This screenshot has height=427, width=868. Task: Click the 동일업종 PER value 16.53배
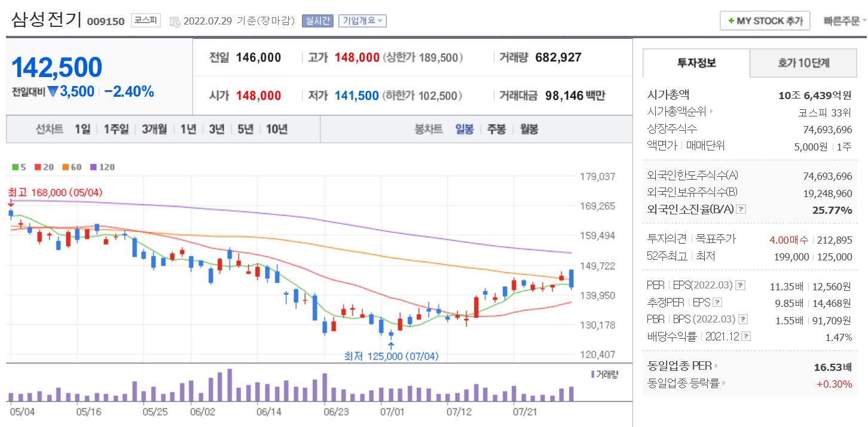coord(833,366)
